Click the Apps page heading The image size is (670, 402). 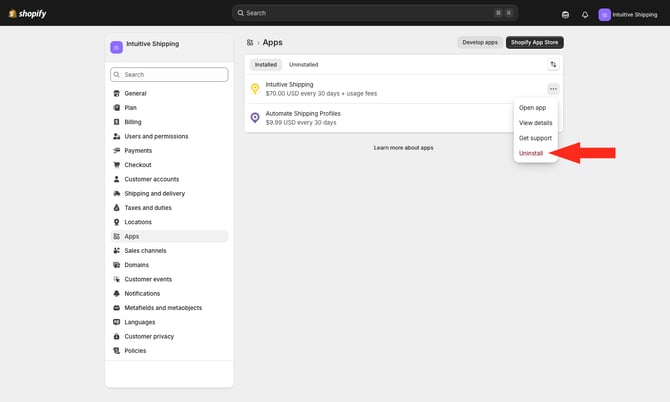tap(272, 42)
